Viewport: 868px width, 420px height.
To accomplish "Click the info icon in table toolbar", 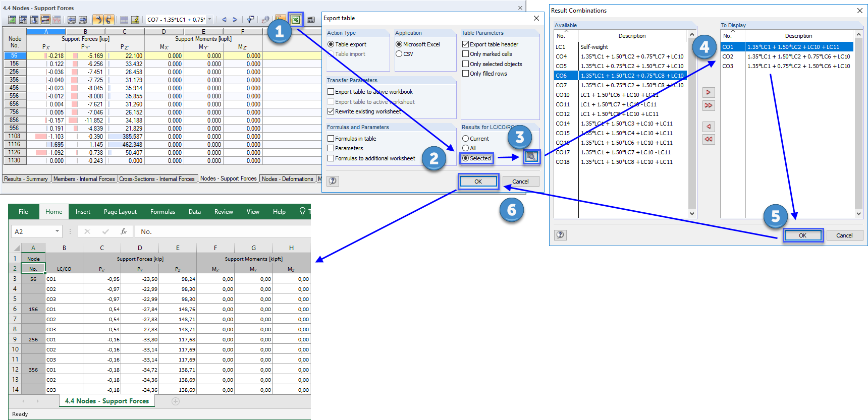I will (265, 20).
